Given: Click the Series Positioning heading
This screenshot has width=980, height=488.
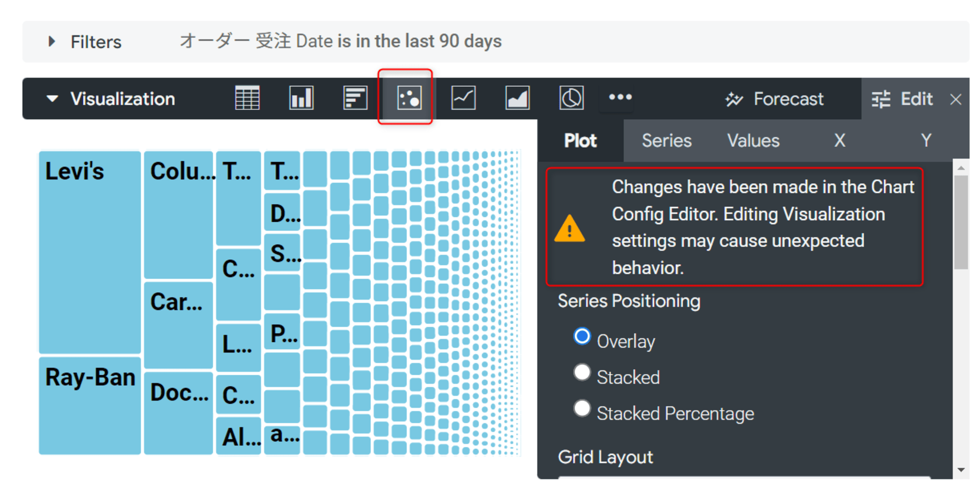Looking at the screenshot, I should 629,301.
